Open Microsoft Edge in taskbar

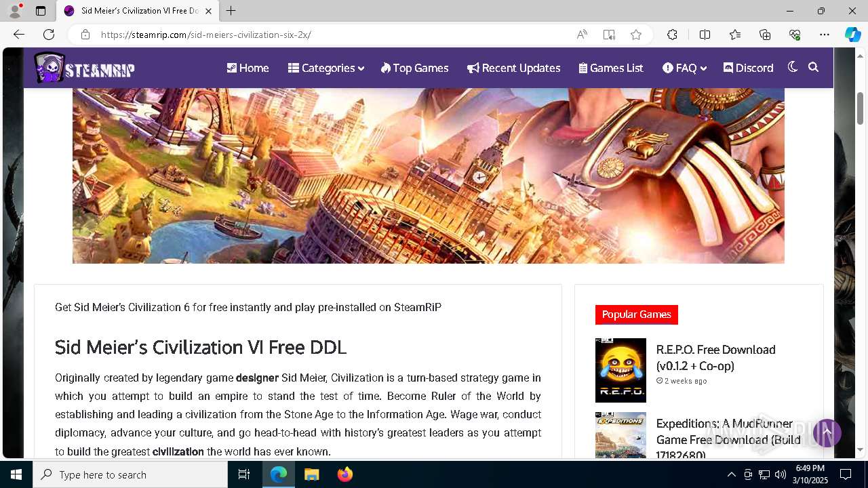(x=279, y=474)
